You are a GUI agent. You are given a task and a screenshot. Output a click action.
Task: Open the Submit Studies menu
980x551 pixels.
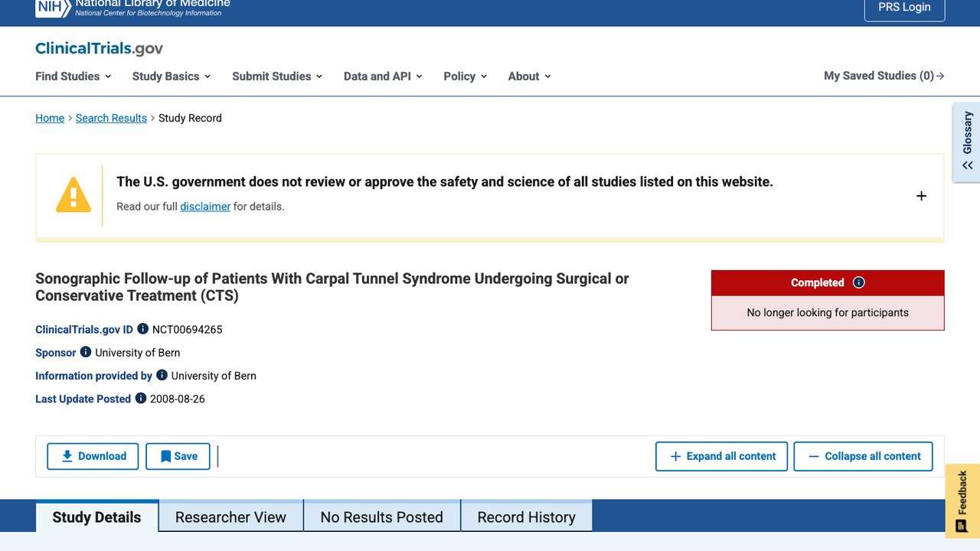[277, 76]
